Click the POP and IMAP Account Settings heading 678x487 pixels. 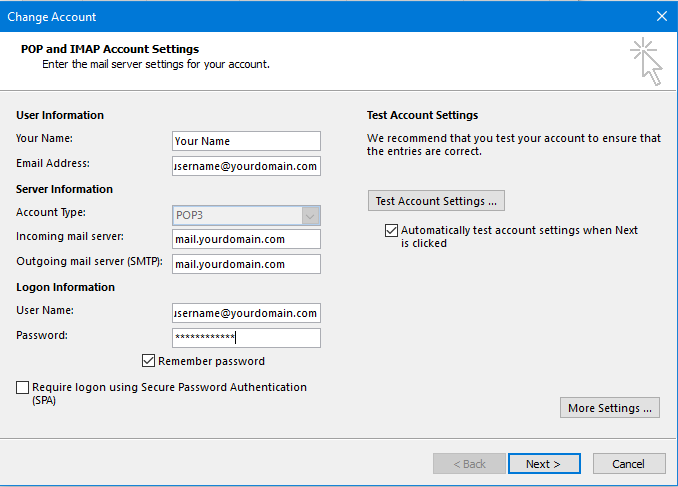pos(110,49)
